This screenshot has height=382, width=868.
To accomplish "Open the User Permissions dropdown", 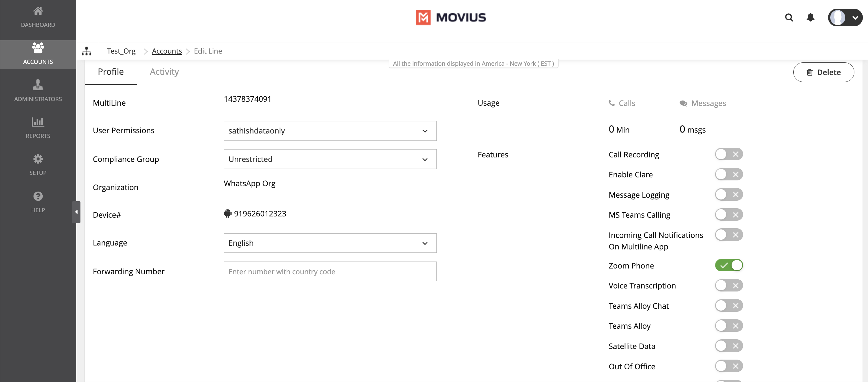I will (330, 131).
